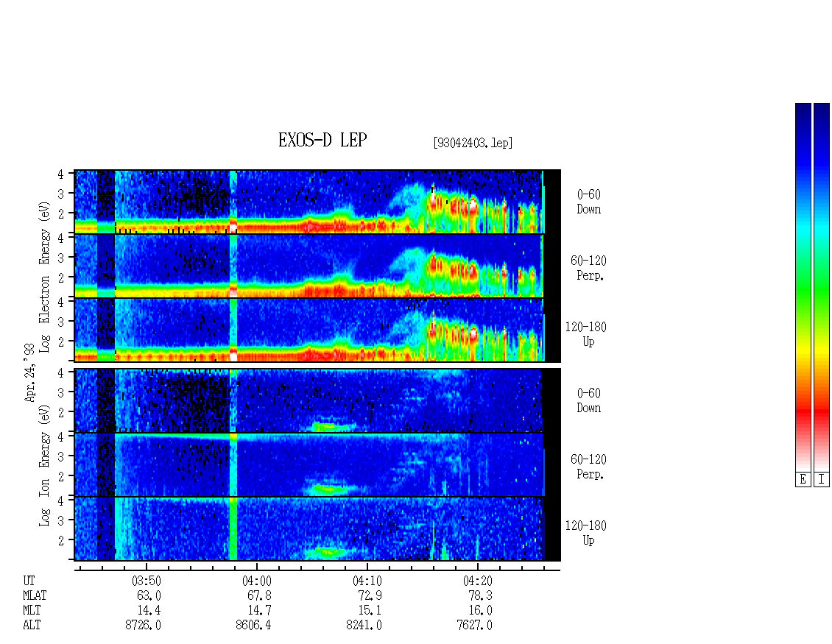Image resolution: width=832 pixels, height=644 pixels.
Task: Click the Log Electron Energy (eV) axis label
Action: tap(44, 277)
